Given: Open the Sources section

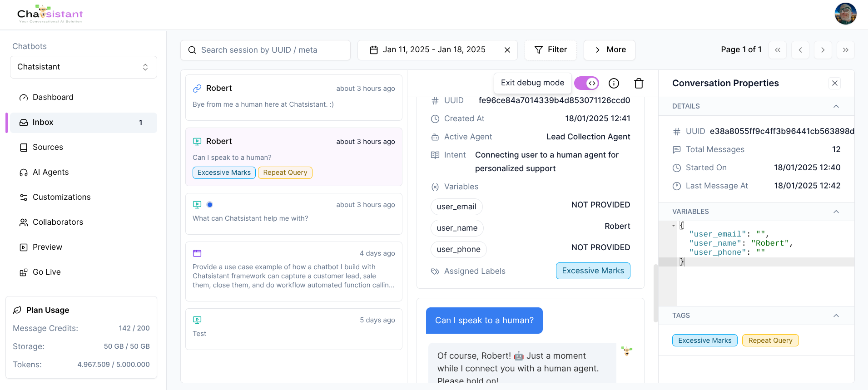Looking at the screenshot, I should pos(84,147).
